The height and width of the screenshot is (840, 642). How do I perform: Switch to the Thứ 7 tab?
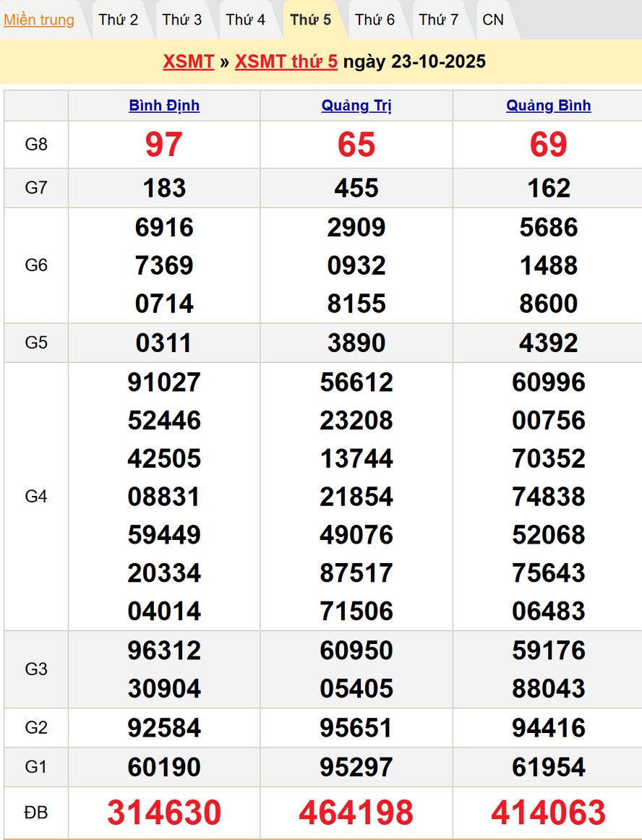pyautogui.click(x=438, y=20)
